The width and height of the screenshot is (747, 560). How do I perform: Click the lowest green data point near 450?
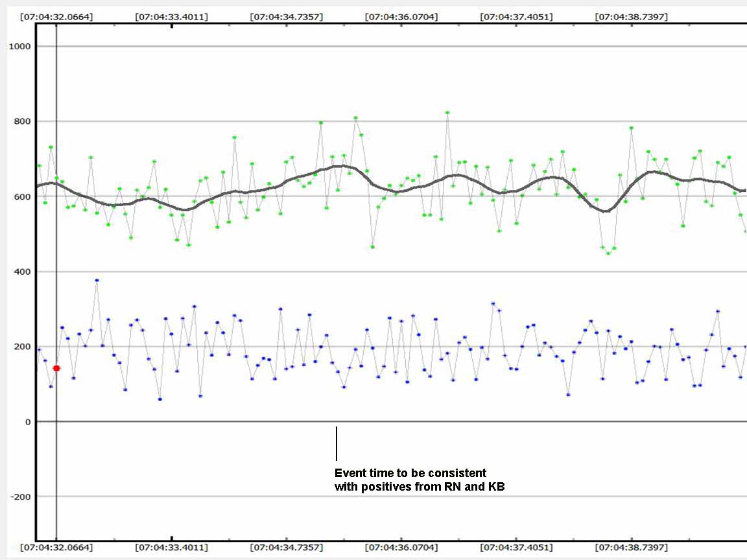608,253
